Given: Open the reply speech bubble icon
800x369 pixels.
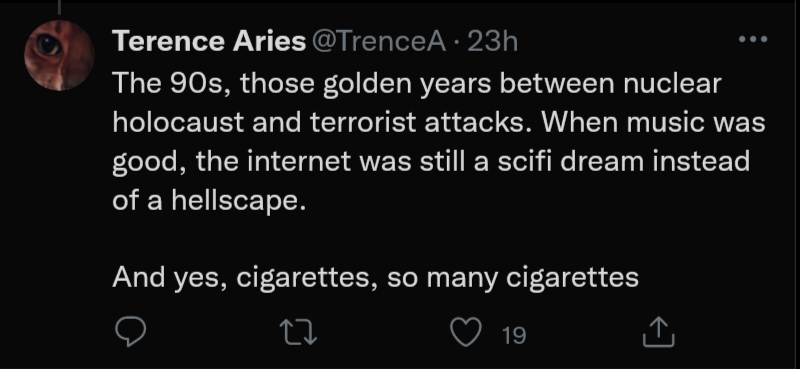Looking at the screenshot, I should click(x=131, y=332).
